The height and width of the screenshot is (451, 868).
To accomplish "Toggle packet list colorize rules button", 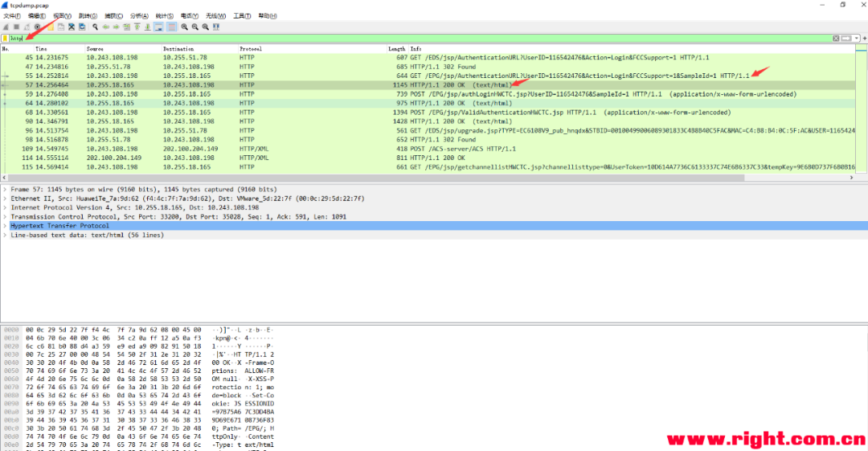I will point(172,27).
